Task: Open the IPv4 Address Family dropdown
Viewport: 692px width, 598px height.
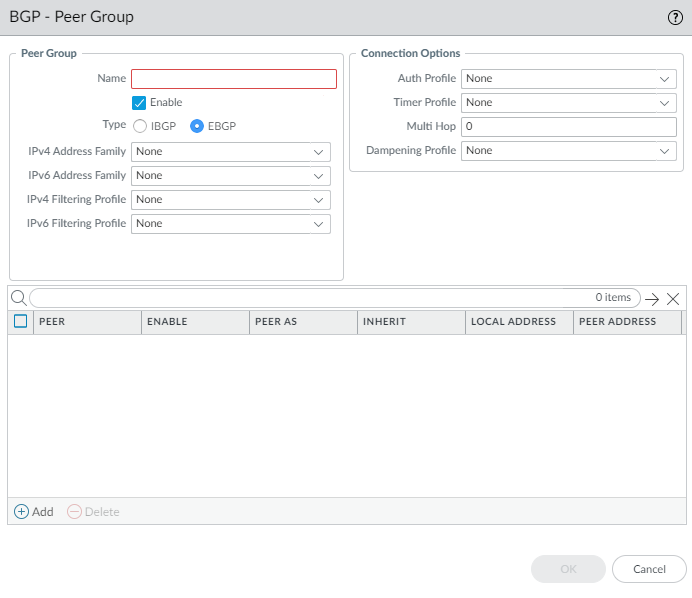Action: click(230, 151)
